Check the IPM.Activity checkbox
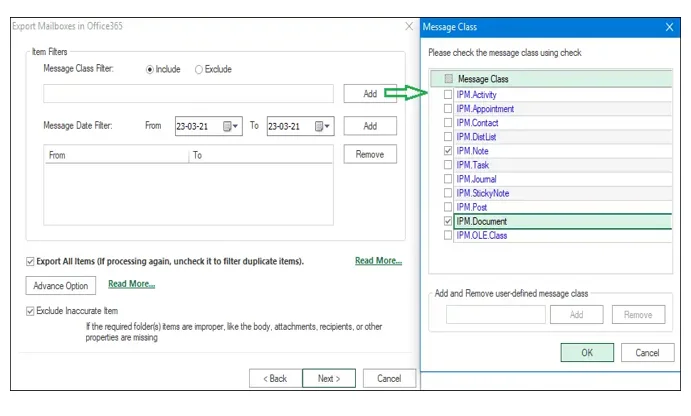This screenshot has height=416, width=691. 448,94
